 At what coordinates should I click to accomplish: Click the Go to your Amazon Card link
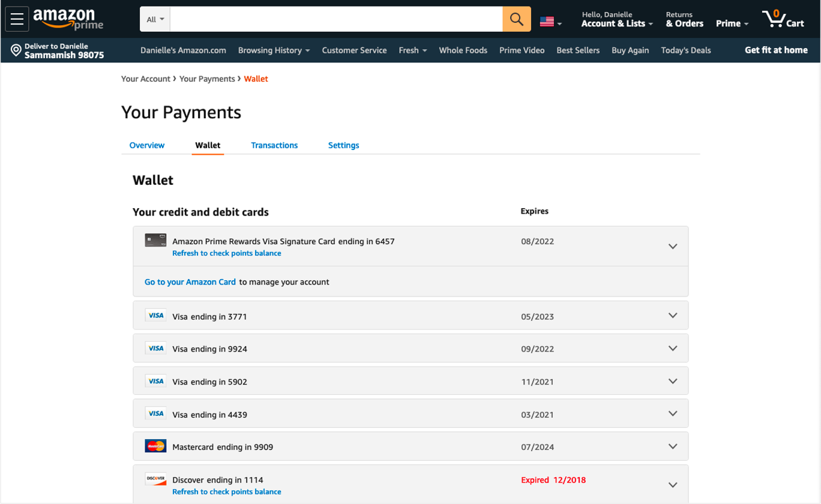click(x=190, y=282)
